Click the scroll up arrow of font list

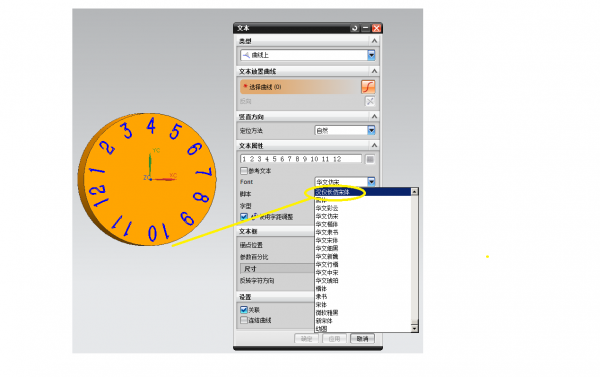414,191
